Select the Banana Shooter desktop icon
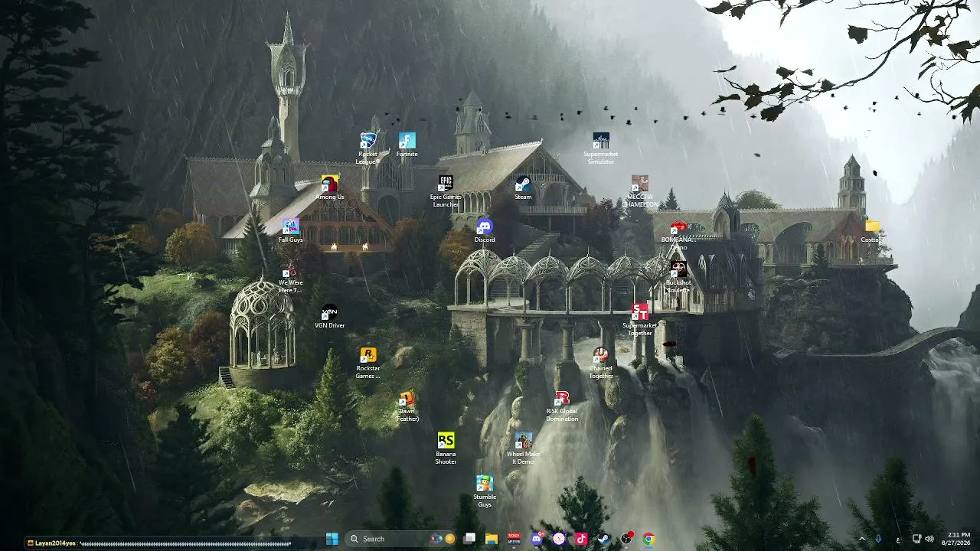 click(446, 448)
